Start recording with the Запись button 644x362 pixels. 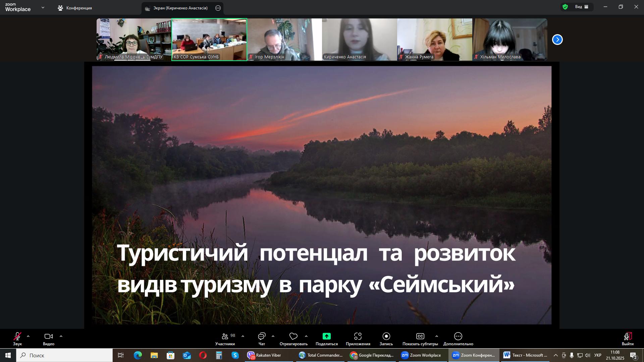386,337
